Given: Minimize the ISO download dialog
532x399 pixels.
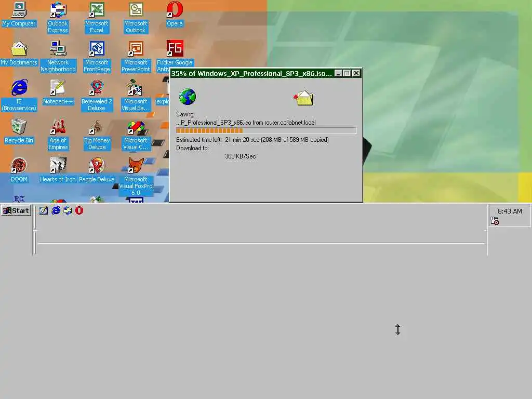Looking at the screenshot, I should [338, 73].
